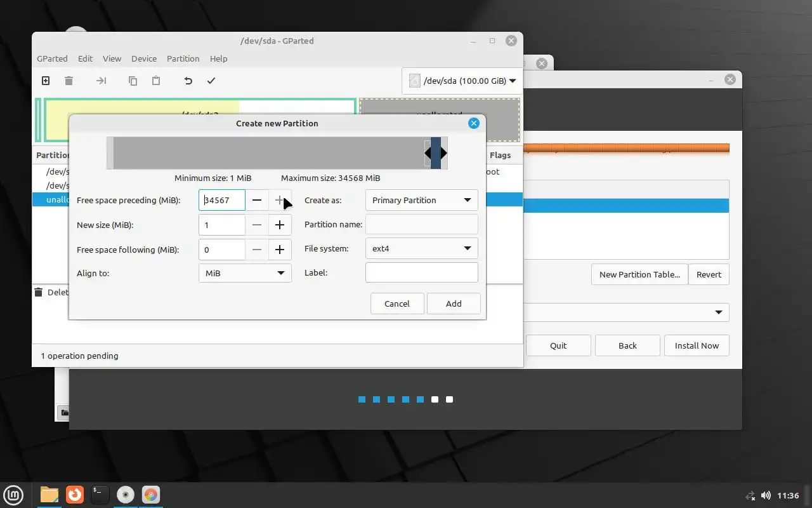Viewport: 812px width, 508px height.
Task: Open the Help menu
Action: (218, 58)
